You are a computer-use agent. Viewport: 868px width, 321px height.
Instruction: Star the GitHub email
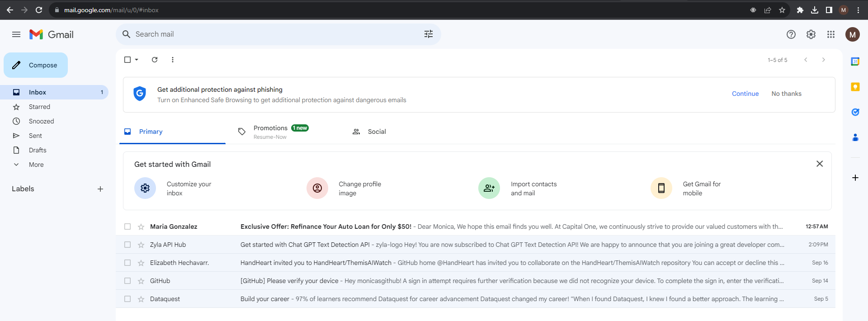(141, 281)
